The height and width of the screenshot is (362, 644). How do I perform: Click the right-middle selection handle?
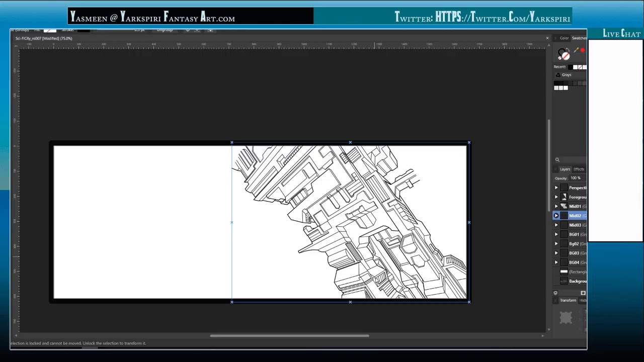[x=469, y=222]
